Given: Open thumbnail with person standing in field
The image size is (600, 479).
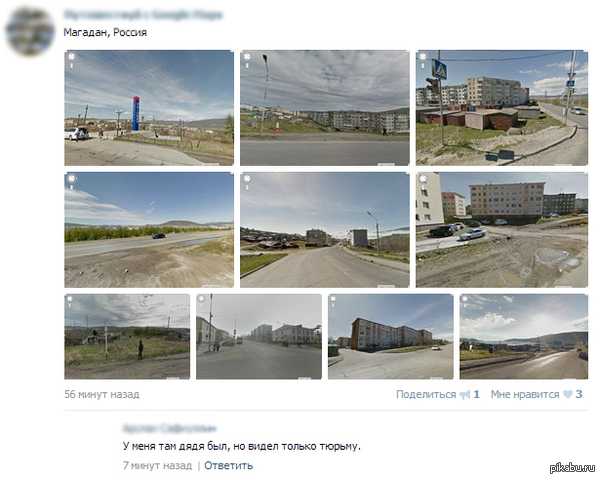Looking at the screenshot, I should pyautogui.click(x=127, y=337).
